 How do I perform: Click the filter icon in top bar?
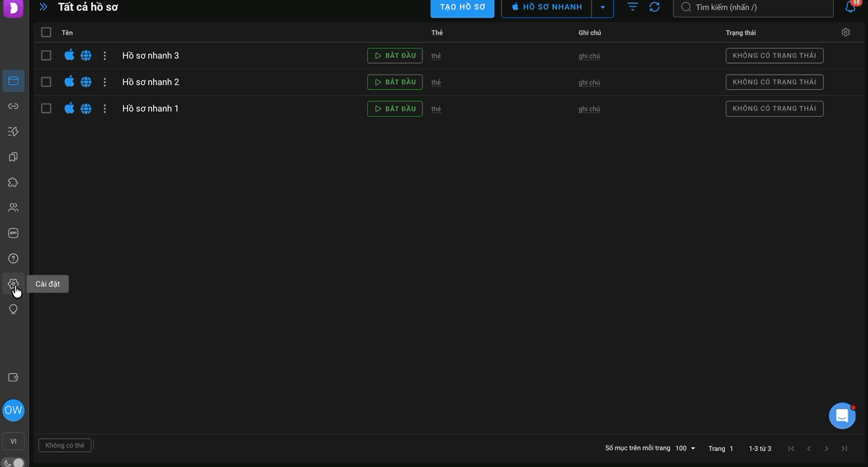(x=633, y=7)
